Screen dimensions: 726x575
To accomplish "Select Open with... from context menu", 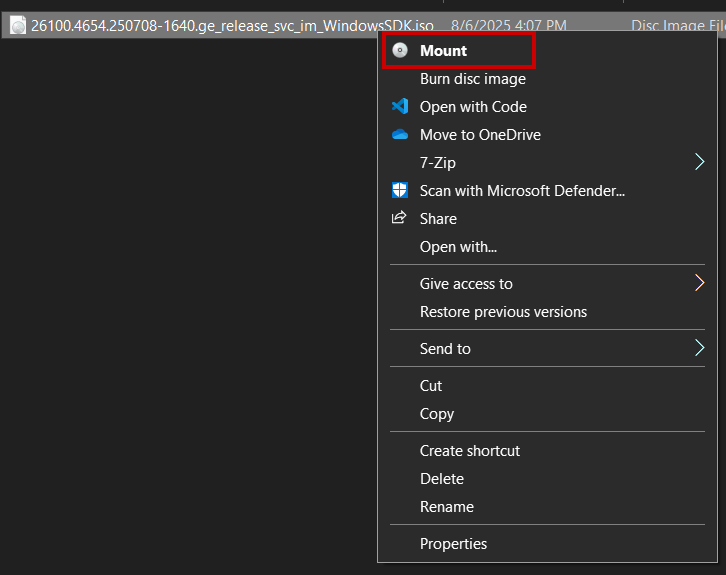I will pyautogui.click(x=458, y=247).
